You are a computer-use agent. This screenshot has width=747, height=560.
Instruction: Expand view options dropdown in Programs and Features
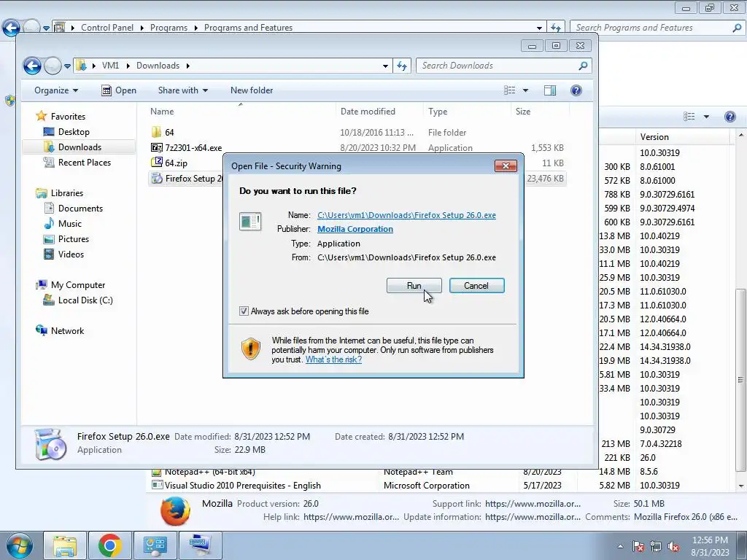pos(706,117)
